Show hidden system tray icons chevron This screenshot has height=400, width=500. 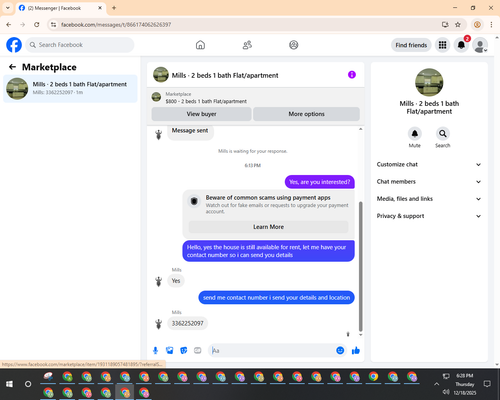(x=436, y=384)
